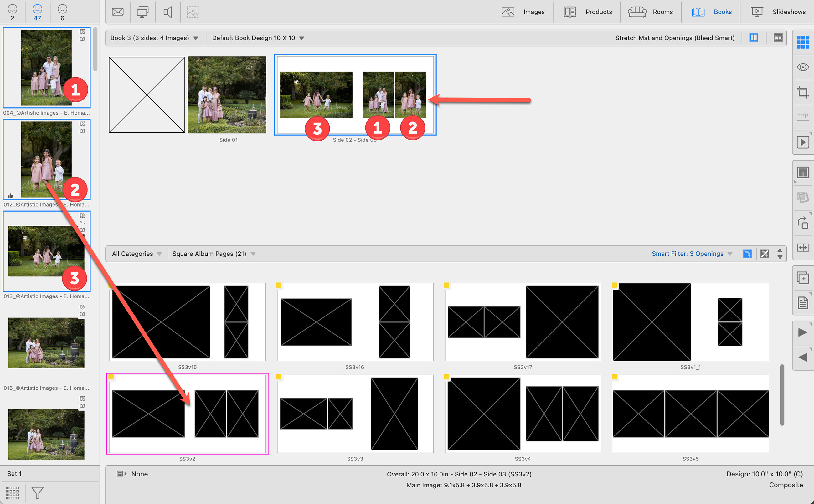Click Stretch Mat and Openings option
This screenshot has width=814, height=504.
point(674,38)
